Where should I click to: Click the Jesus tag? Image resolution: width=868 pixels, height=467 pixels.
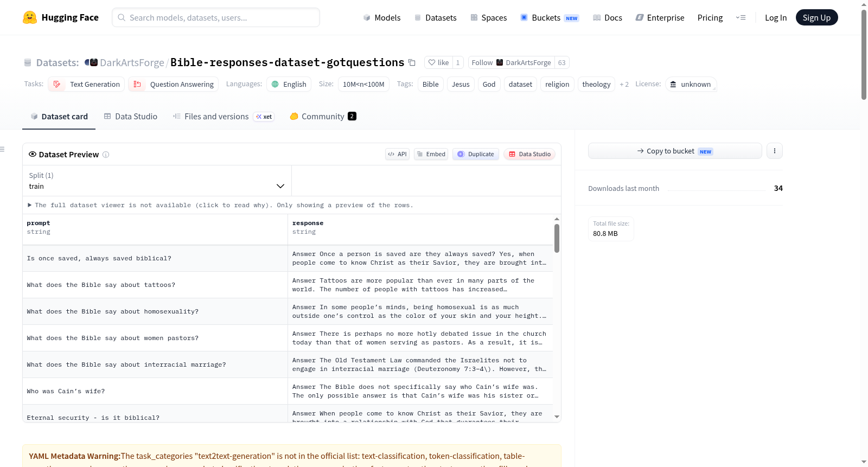[x=461, y=84]
